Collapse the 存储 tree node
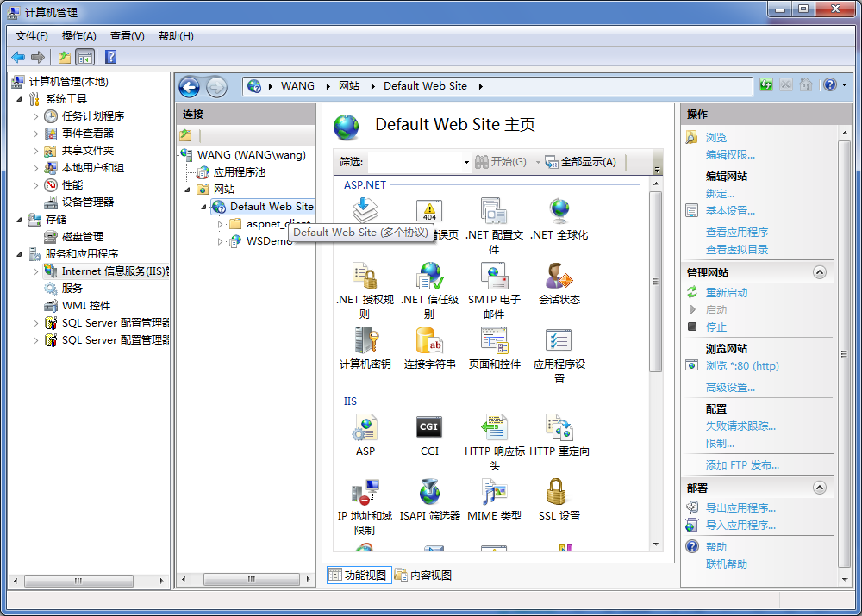This screenshot has height=616, width=862. tap(20, 220)
